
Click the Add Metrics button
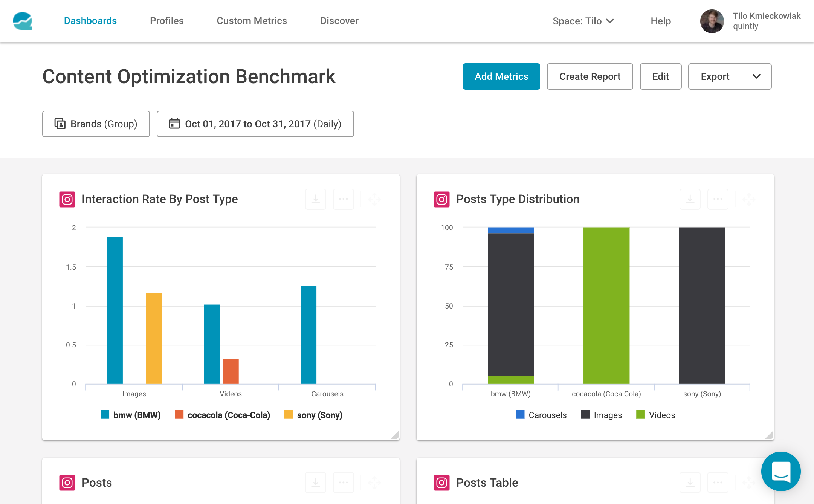(501, 76)
